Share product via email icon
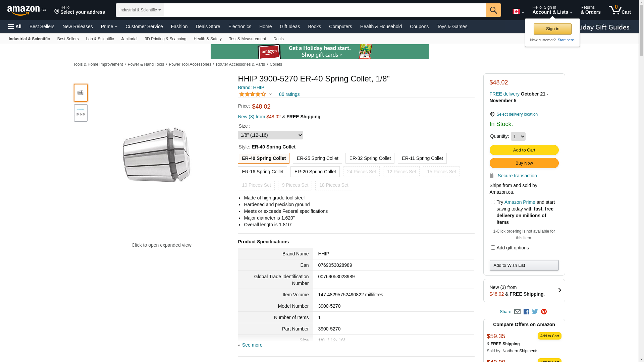This screenshot has height=362, width=644. (x=517, y=312)
